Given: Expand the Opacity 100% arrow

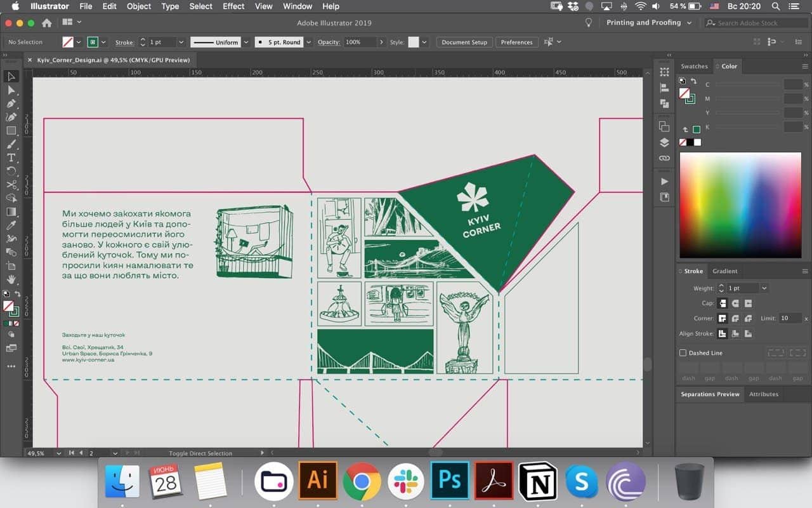Looking at the screenshot, I should [x=381, y=42].
